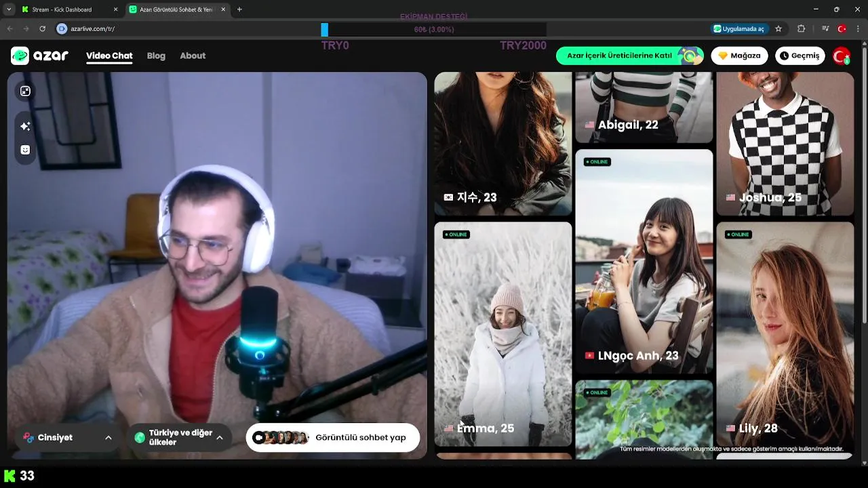Click the Kick logo in overlay bar
Viewport: 868px width, 488px height.
tap(9, 476)
